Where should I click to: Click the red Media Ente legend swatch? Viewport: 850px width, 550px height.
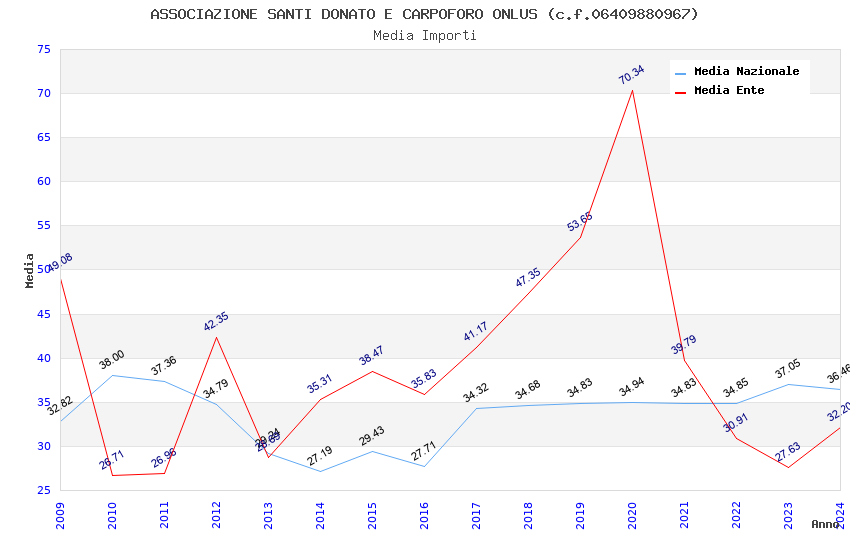click(680, 92)
